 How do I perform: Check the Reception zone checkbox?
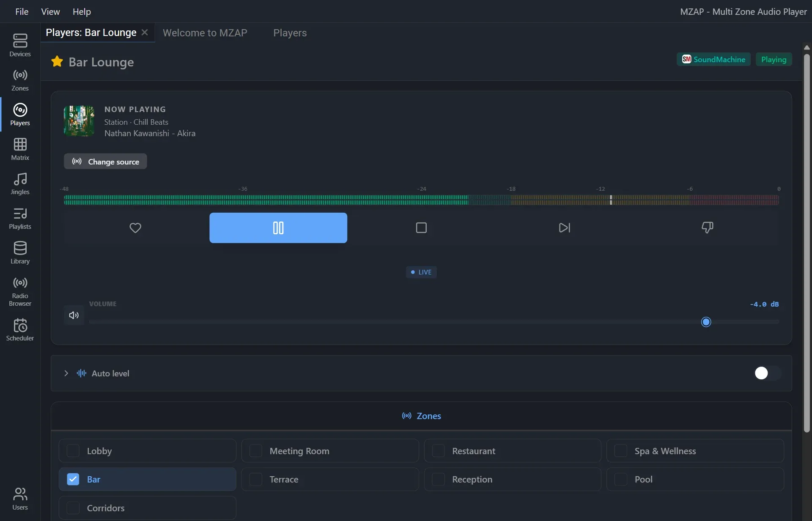click(439, 479)
